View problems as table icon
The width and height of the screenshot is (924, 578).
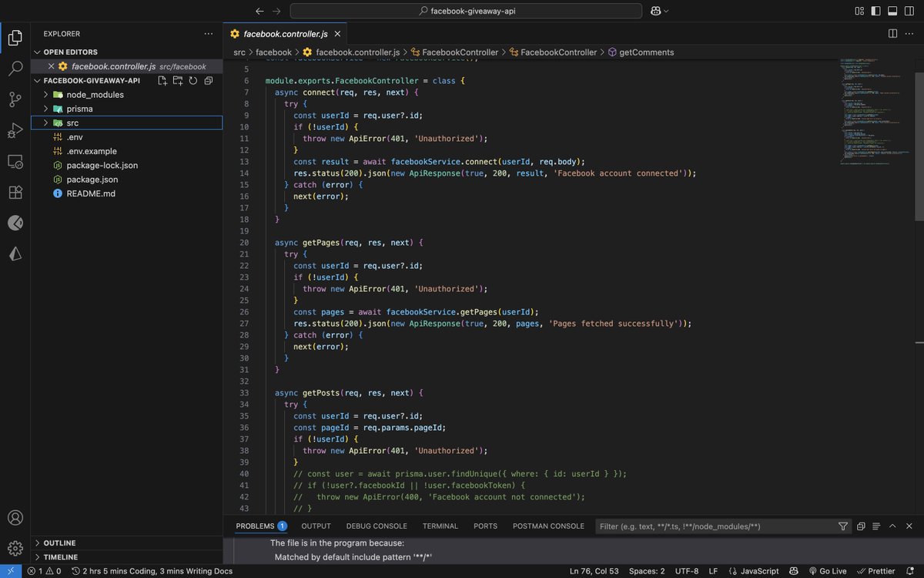[x=876, y=526]
